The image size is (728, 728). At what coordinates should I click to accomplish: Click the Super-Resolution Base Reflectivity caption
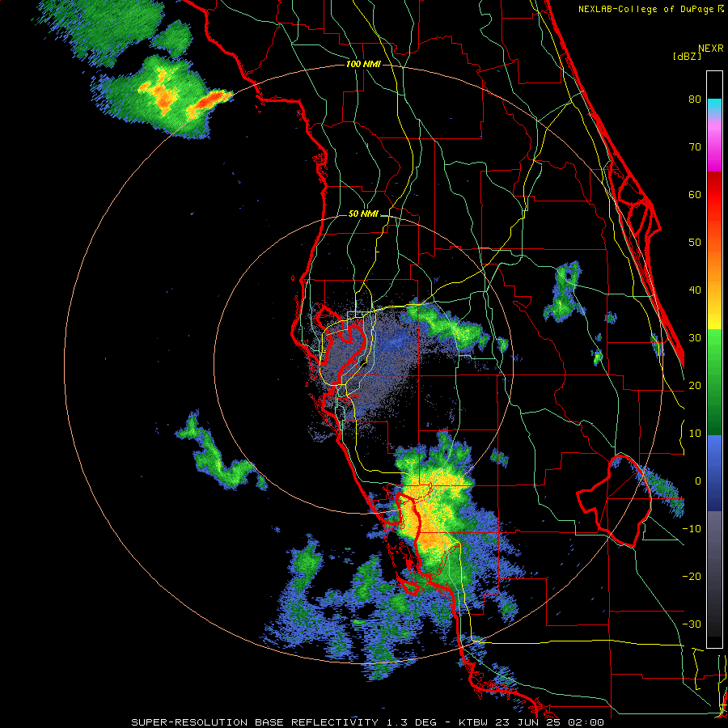coord(367,722)
